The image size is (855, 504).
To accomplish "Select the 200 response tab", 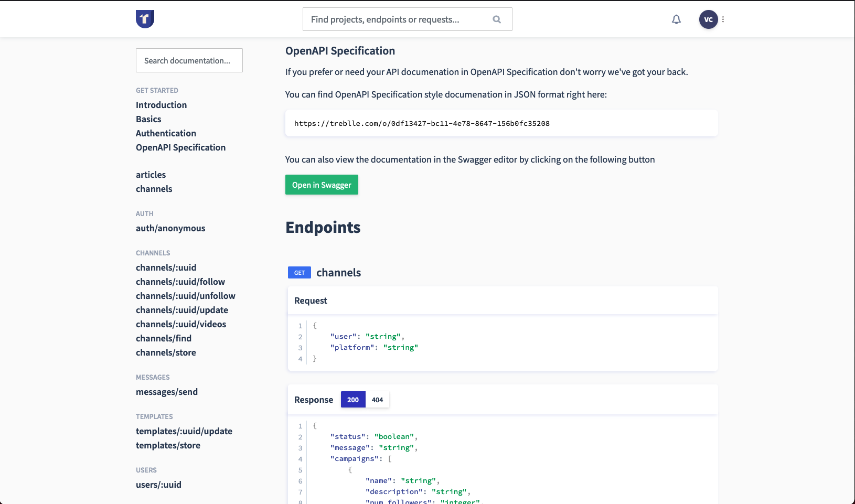I will click(353, 400).
